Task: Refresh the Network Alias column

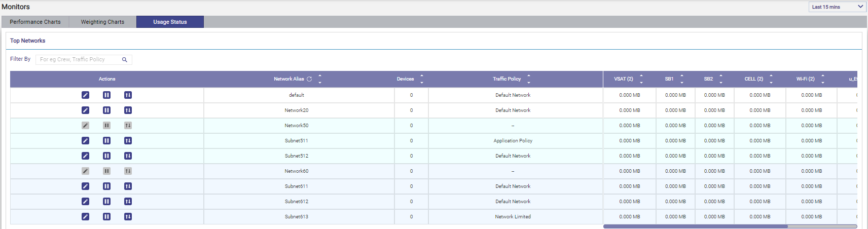Action: 309,79
